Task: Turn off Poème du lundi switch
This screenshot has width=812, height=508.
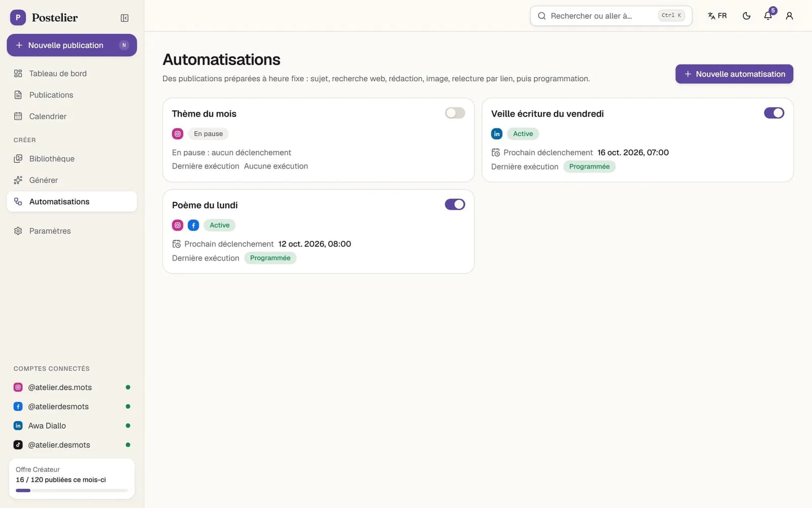Action: coord(455,204)
